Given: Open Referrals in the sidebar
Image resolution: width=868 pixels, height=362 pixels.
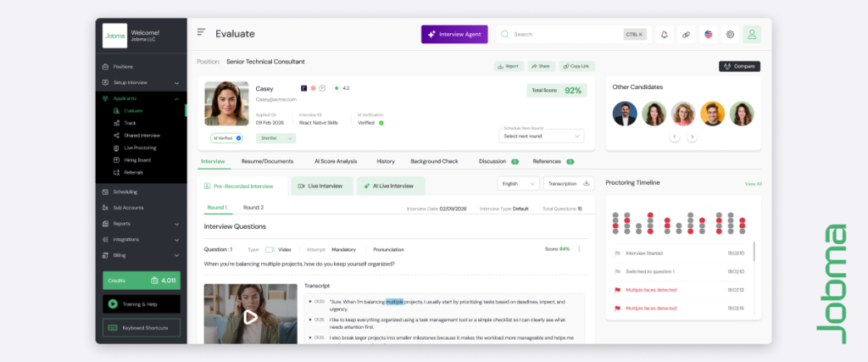Looking at the screenshot, I should click(133, 173).
